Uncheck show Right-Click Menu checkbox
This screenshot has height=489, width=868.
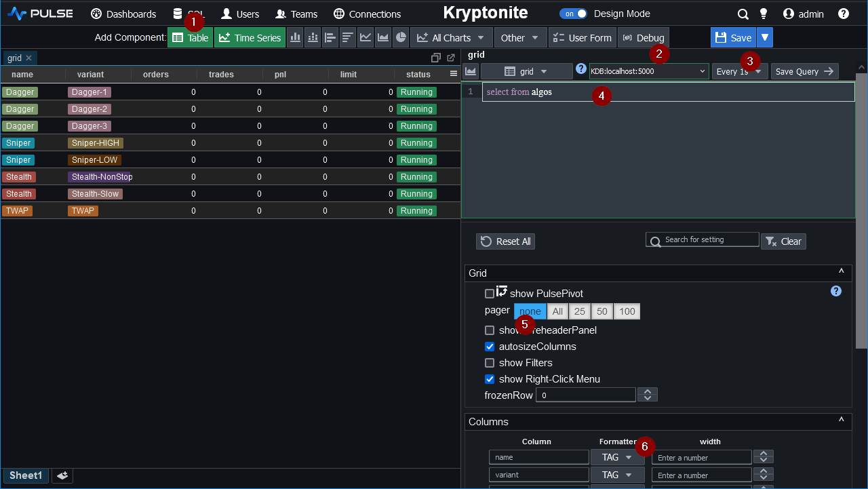click(490, 379)
